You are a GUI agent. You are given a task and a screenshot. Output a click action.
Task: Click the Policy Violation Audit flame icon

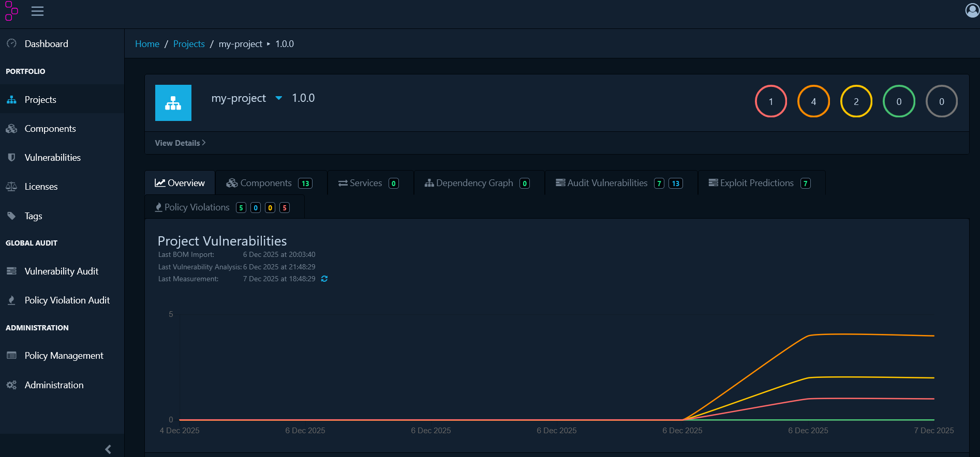click(11, 300)
